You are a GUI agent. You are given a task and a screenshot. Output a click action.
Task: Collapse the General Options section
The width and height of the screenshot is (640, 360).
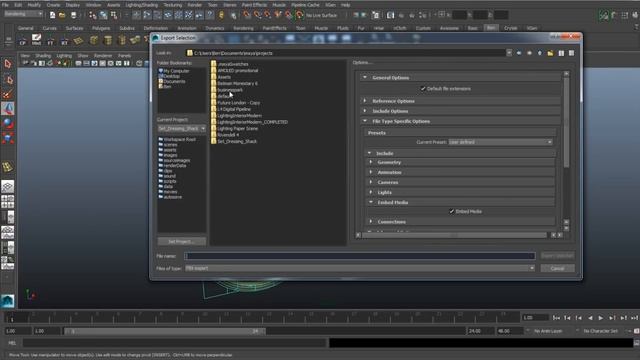[365, 78]
